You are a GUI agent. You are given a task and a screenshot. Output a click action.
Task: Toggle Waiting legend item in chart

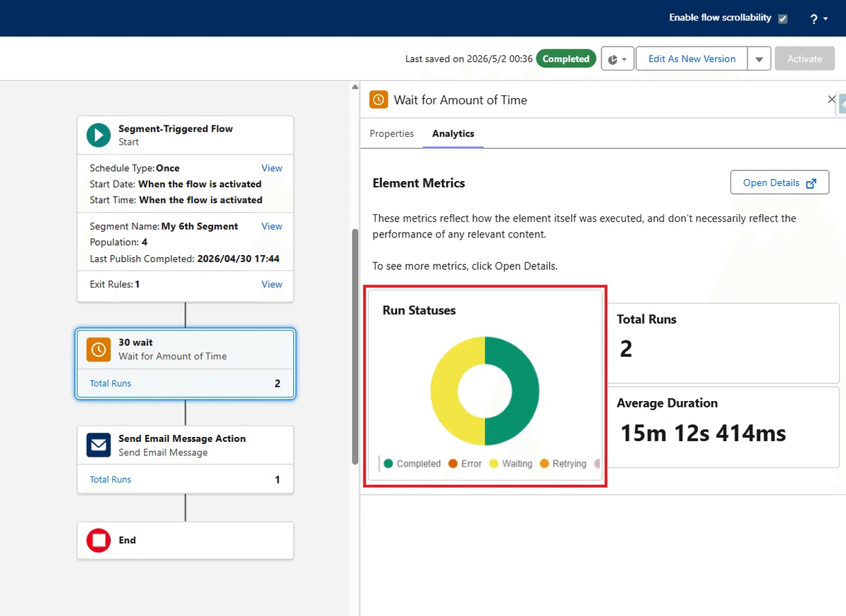pos(511,464)
